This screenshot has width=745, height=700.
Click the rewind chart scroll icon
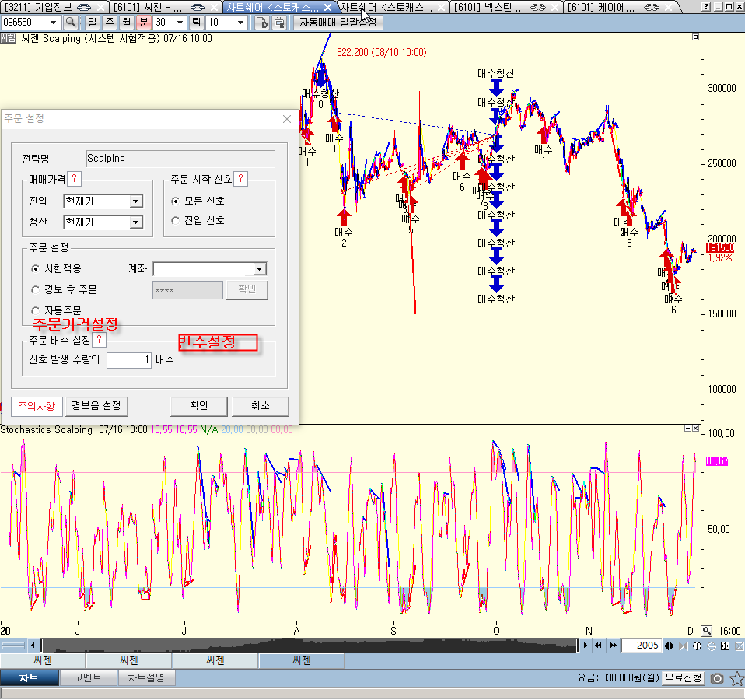pyautogui.click(x=597, y=646)
